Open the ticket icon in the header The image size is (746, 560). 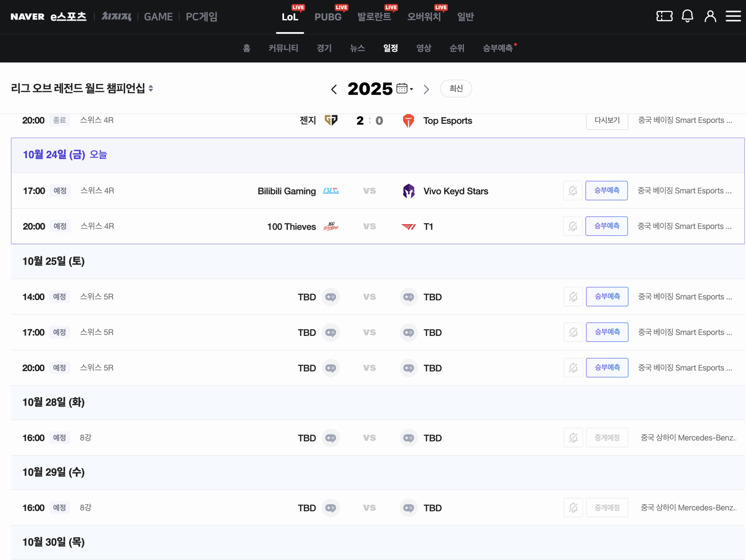(665, 16)
